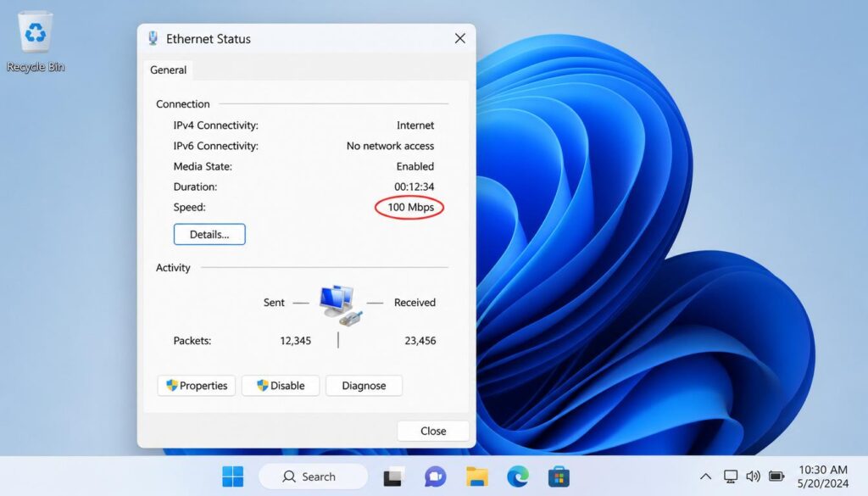Click the IPv4 Connectivity label
The width and height of the screenshot is (868, 496).
[216, 125]
